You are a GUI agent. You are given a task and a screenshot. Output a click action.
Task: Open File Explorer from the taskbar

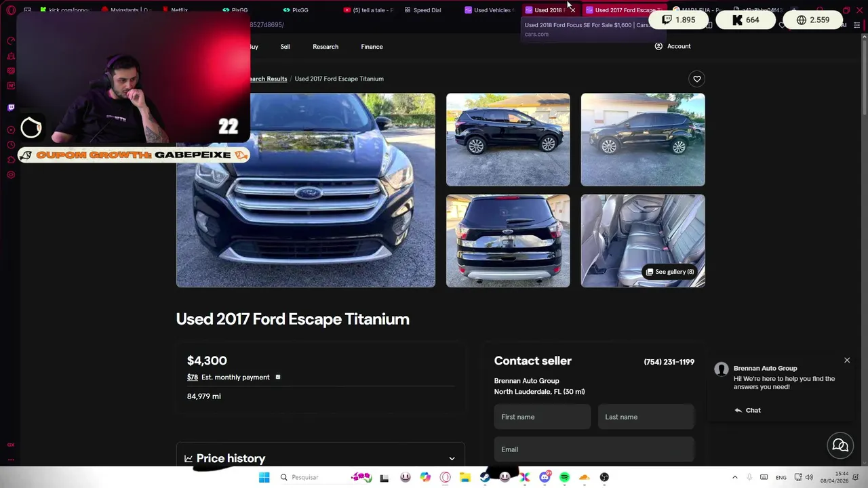tap(465, 477)
